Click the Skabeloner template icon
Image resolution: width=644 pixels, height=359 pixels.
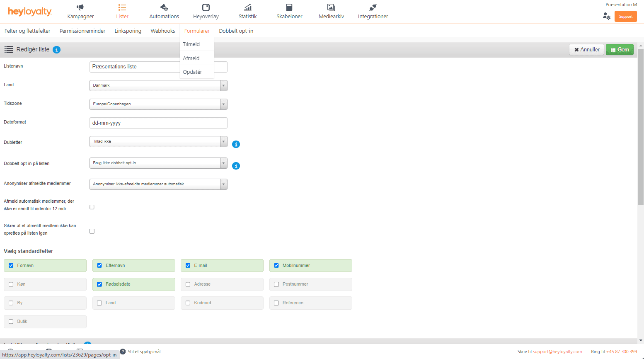[289, 7]
